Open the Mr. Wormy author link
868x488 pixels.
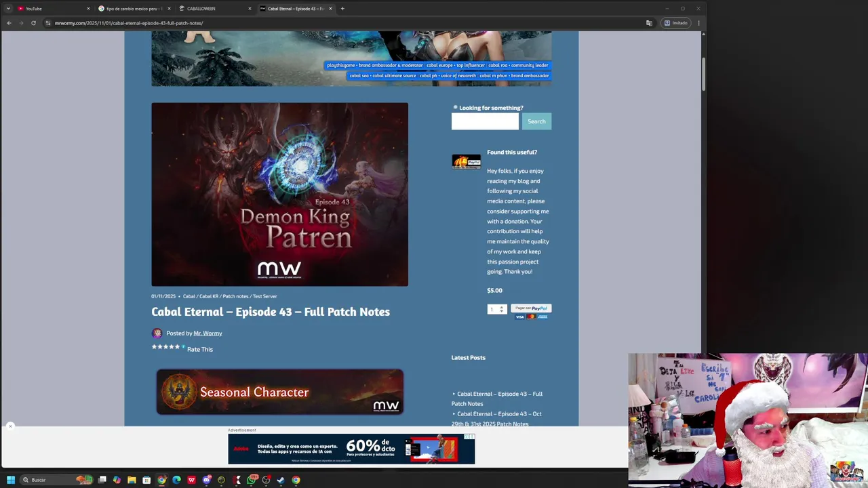[208, 333]
